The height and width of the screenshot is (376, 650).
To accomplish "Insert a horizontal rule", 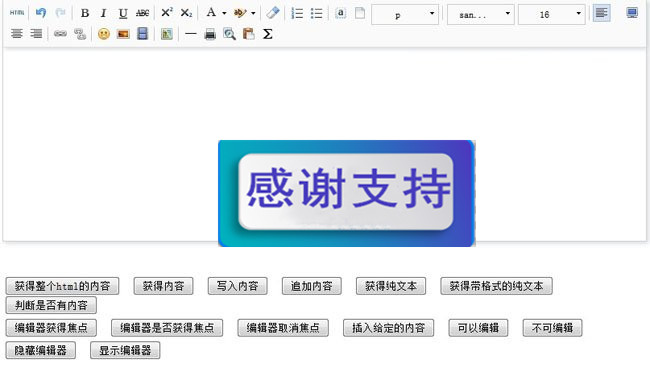I will point(191,34).
